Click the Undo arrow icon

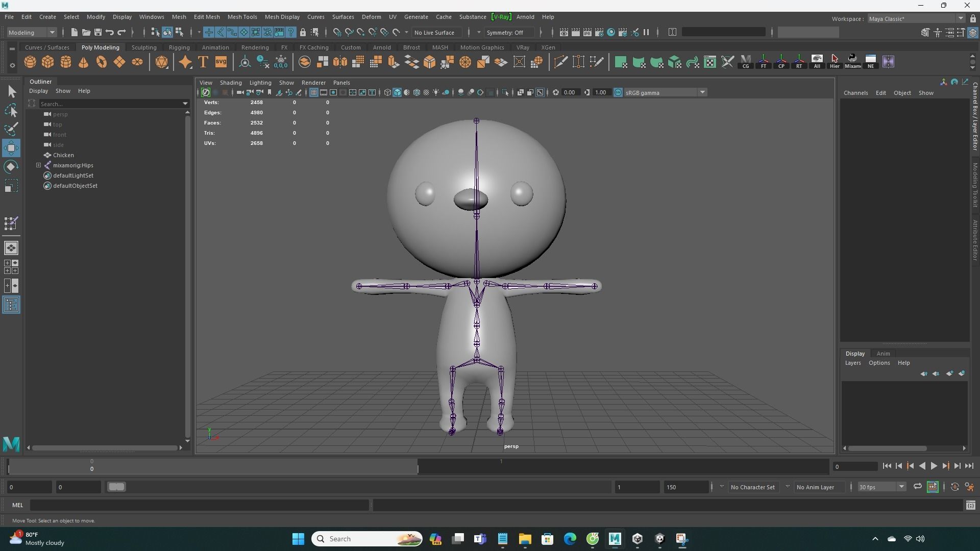coord(109,32)
